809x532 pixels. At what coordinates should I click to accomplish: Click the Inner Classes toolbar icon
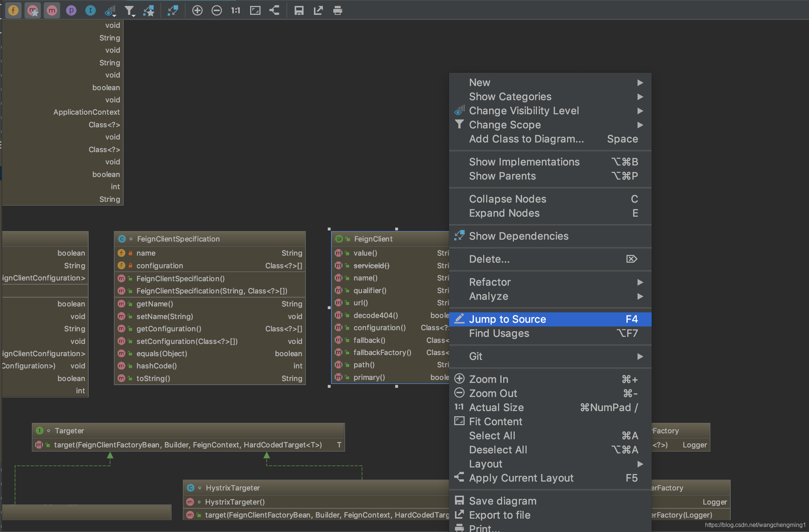click(x=90, y=10)
